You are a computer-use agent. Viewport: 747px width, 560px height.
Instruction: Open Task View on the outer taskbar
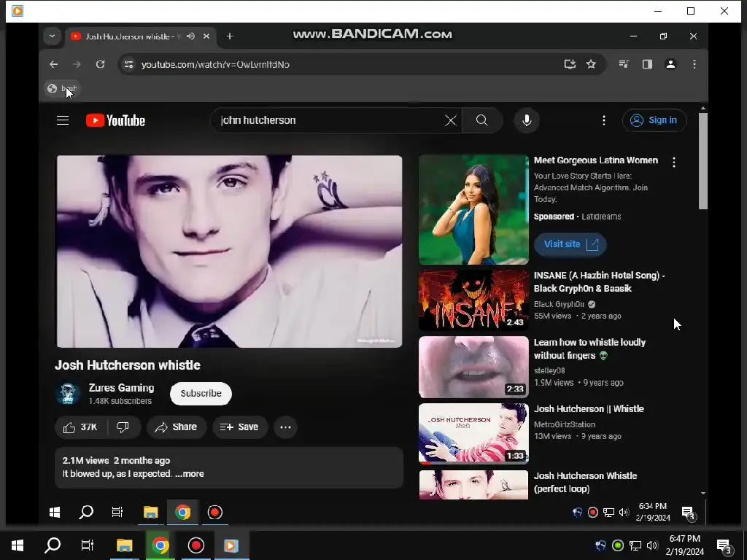(88, 545)
